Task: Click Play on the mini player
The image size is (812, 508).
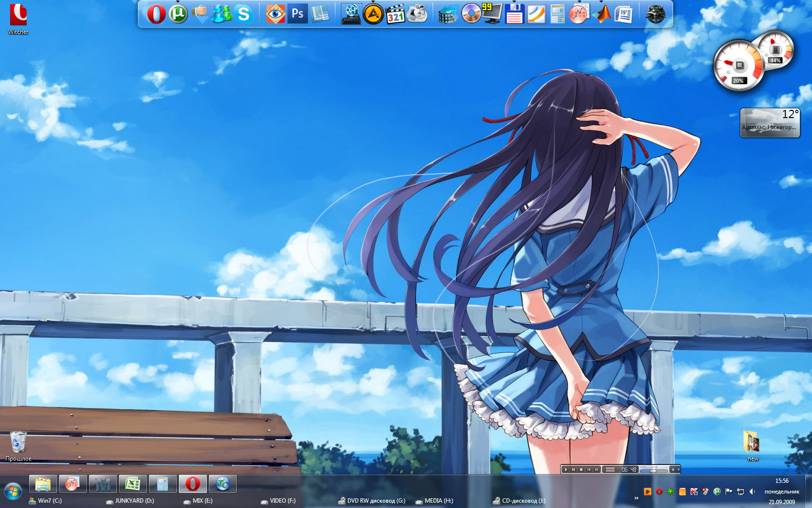Action: click(x=565, y=469)
